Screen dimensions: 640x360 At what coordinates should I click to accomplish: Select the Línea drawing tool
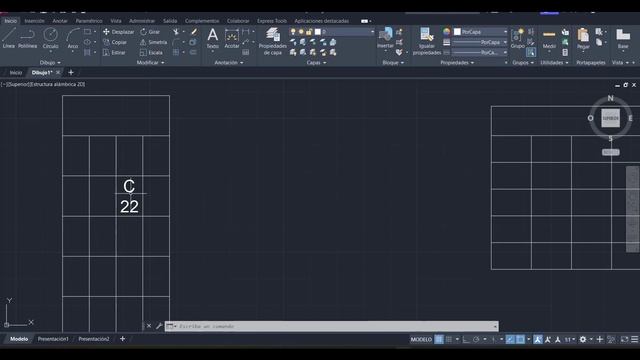(x=9, y=38)
